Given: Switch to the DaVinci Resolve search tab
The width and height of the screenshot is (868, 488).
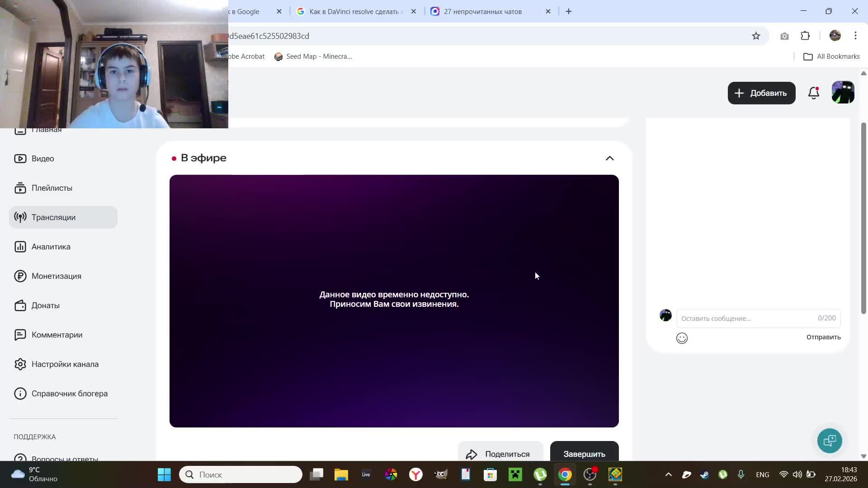Looking at the screenshot, I should [354, 12].
